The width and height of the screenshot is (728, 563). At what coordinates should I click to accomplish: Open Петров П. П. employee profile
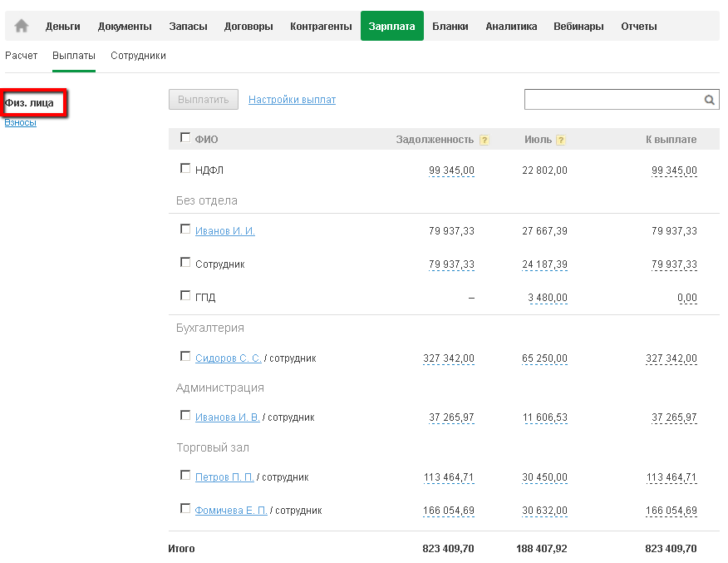pos(224,477)
